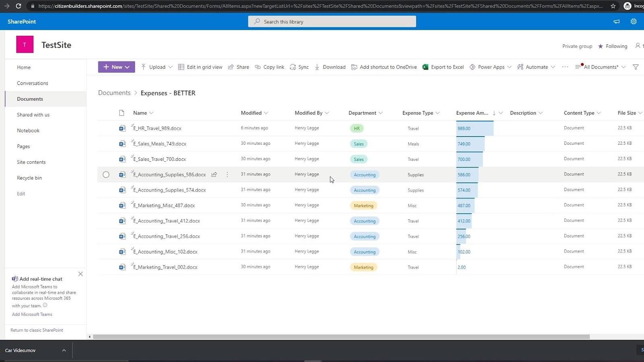Open the Name column header menu
The image size is (644, 362).
143,113
